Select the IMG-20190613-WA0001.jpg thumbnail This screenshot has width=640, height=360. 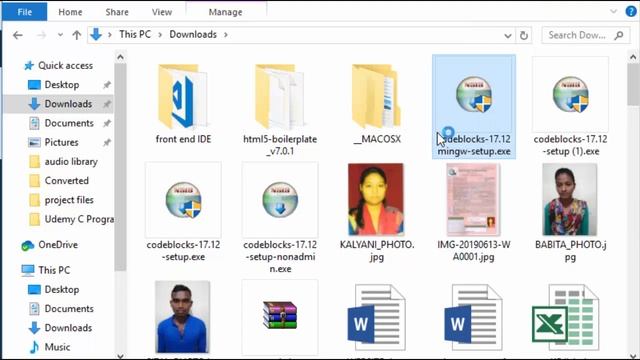pos(473,200)
